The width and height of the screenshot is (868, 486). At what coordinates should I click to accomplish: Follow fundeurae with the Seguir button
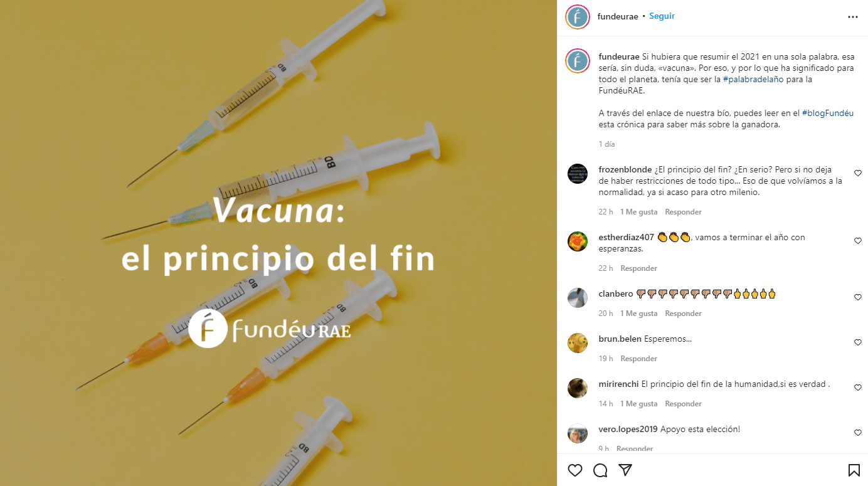tap(662, 16)
